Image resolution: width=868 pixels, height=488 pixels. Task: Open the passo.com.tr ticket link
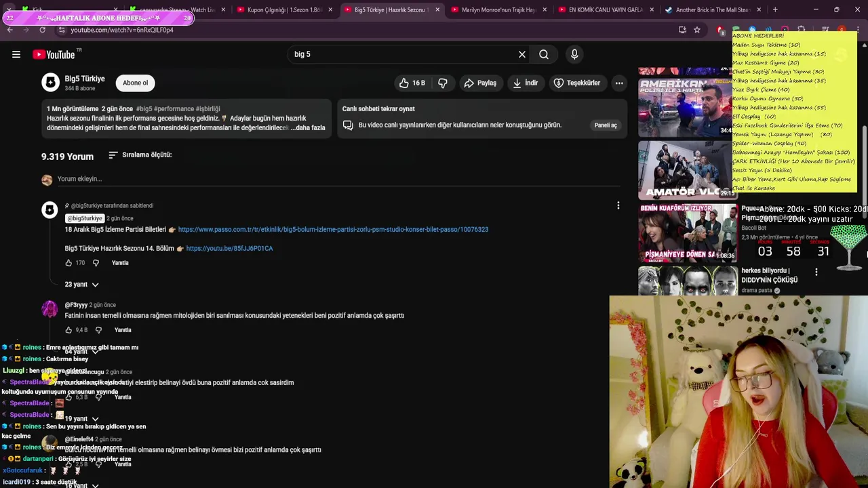pyautogui.click(x=333, y=230)
